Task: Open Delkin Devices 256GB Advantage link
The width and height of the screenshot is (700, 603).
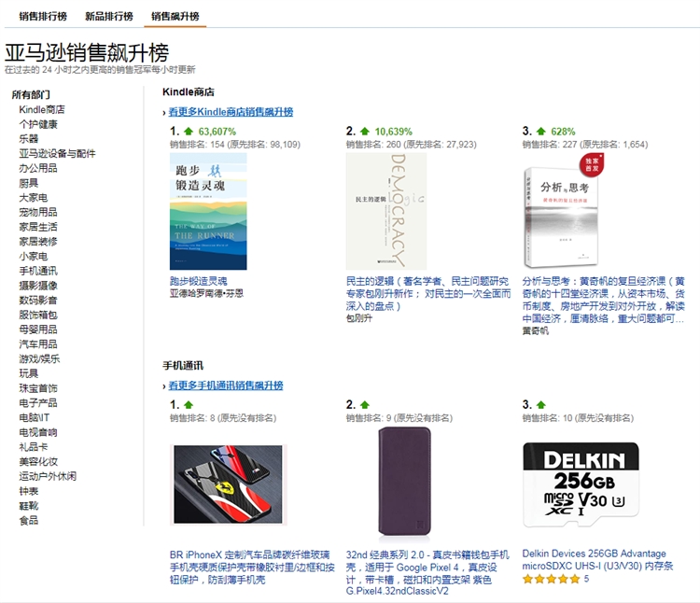Action: (x=597, y=560)
